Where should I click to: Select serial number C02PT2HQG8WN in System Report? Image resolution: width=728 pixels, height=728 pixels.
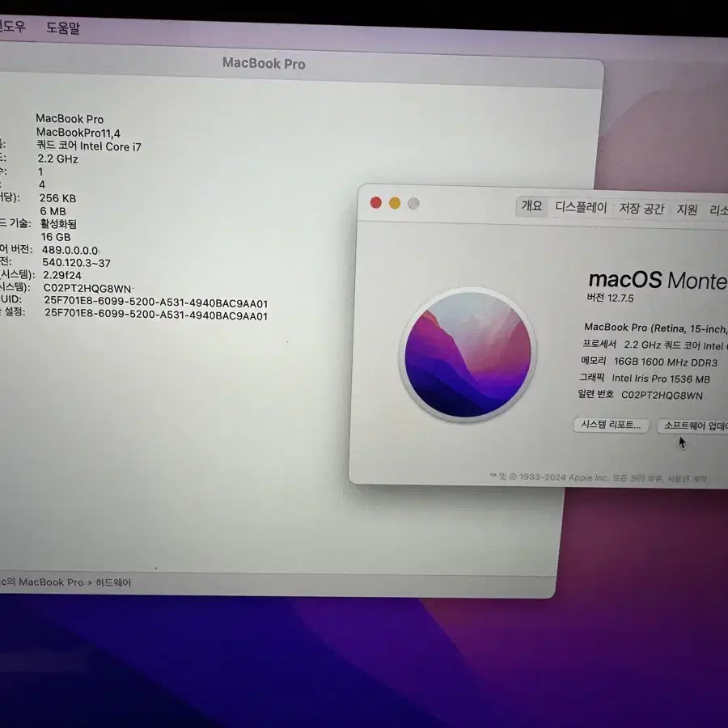point(87,288)
